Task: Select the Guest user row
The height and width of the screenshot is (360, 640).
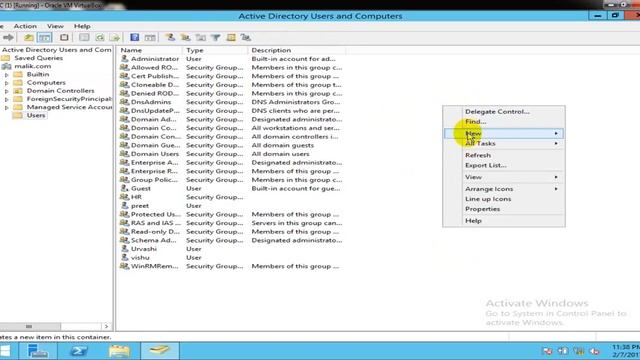Action: 231,189
